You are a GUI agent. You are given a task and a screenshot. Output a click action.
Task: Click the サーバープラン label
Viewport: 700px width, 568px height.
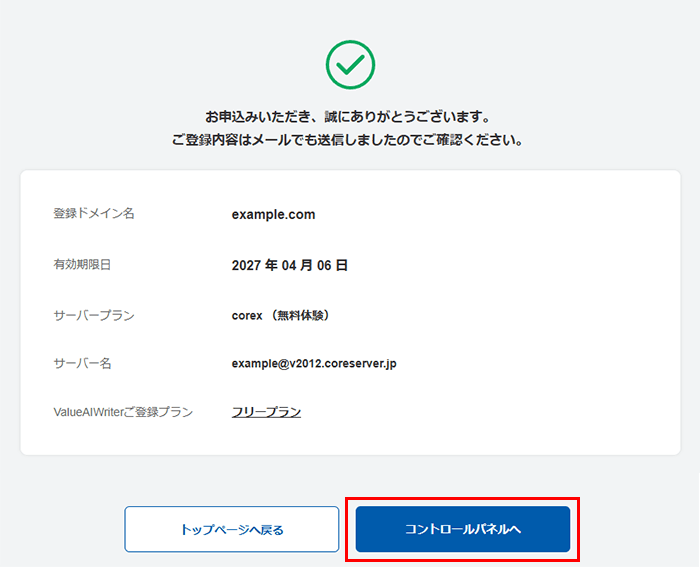click(94, 315)
